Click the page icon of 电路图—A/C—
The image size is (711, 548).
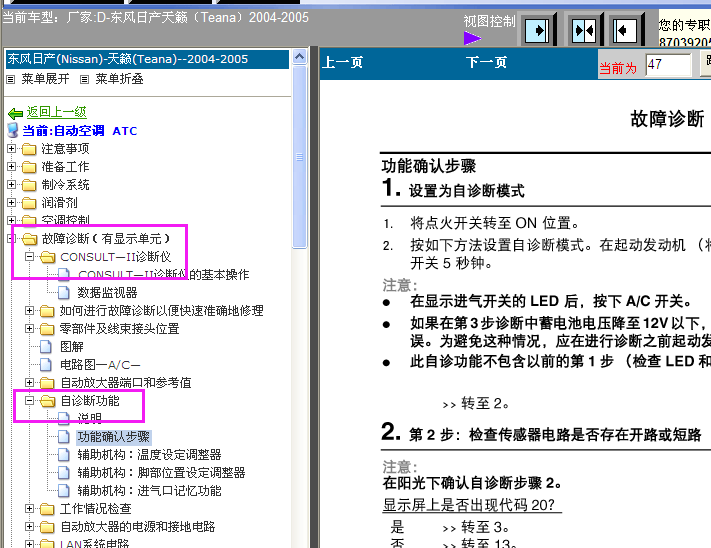(46, 364)
